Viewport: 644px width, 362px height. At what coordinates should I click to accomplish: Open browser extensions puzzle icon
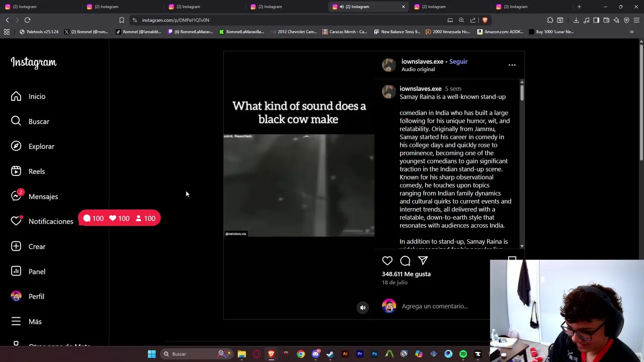pos(550,20)
